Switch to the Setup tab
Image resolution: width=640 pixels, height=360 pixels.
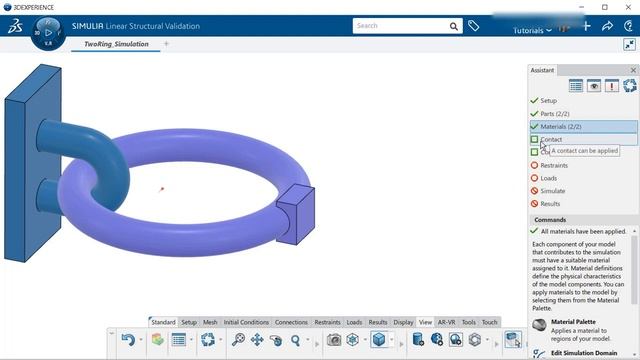[189, 322]
